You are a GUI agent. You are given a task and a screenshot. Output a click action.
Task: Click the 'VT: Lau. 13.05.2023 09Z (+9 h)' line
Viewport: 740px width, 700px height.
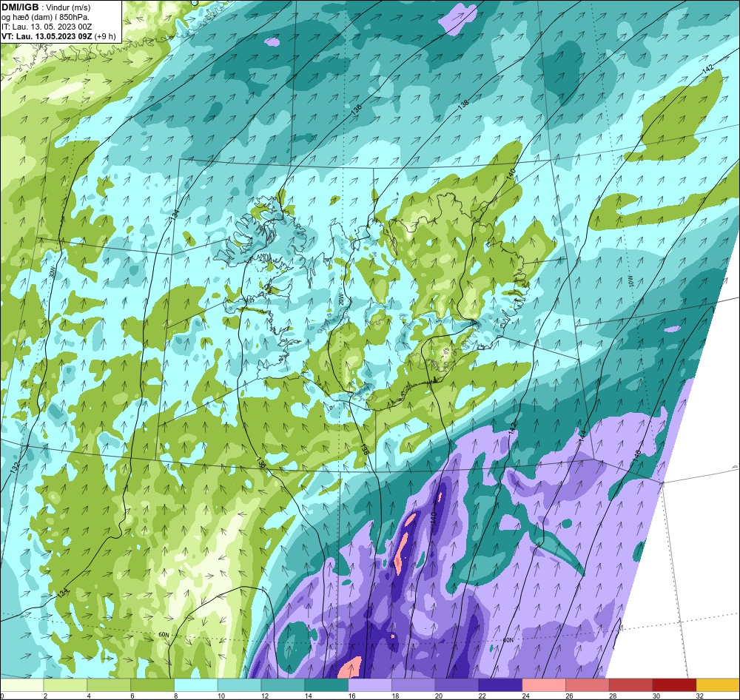[x=58, y=36]
